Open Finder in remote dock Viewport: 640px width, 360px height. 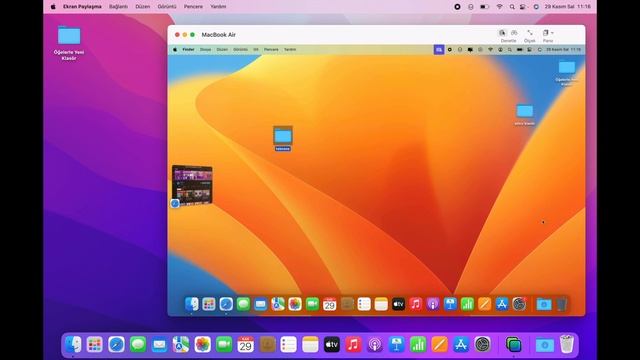[191, 304]
